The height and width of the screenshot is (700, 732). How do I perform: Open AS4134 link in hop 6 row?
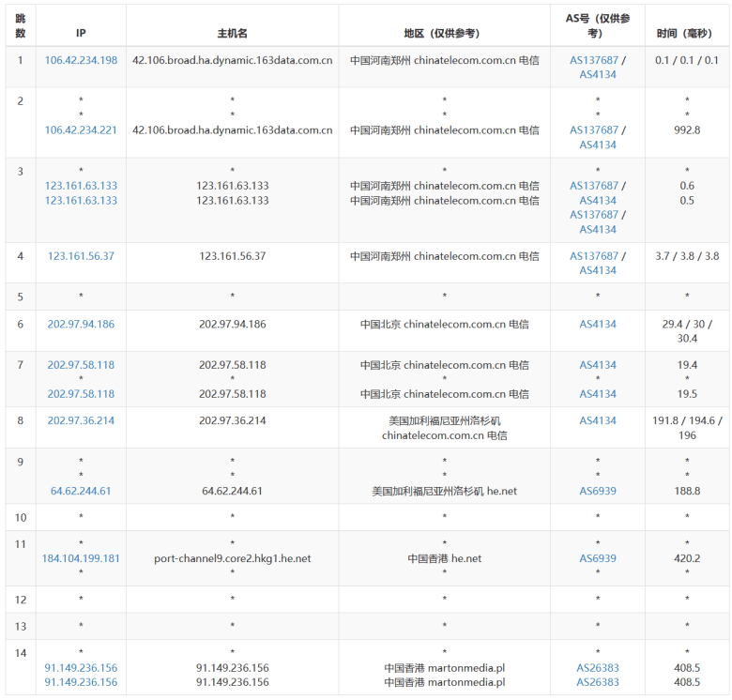coord(598,325)
